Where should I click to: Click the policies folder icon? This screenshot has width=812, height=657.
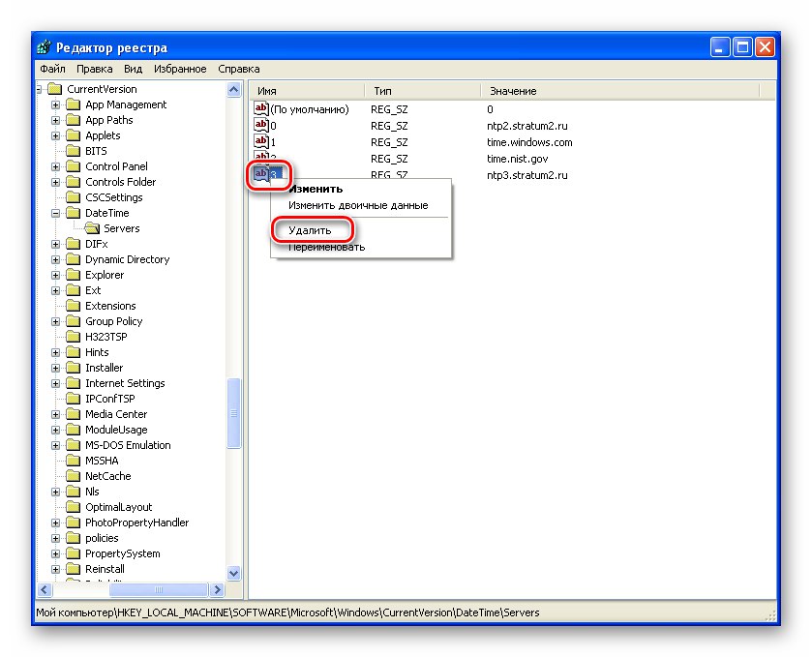tap(73, 538)
